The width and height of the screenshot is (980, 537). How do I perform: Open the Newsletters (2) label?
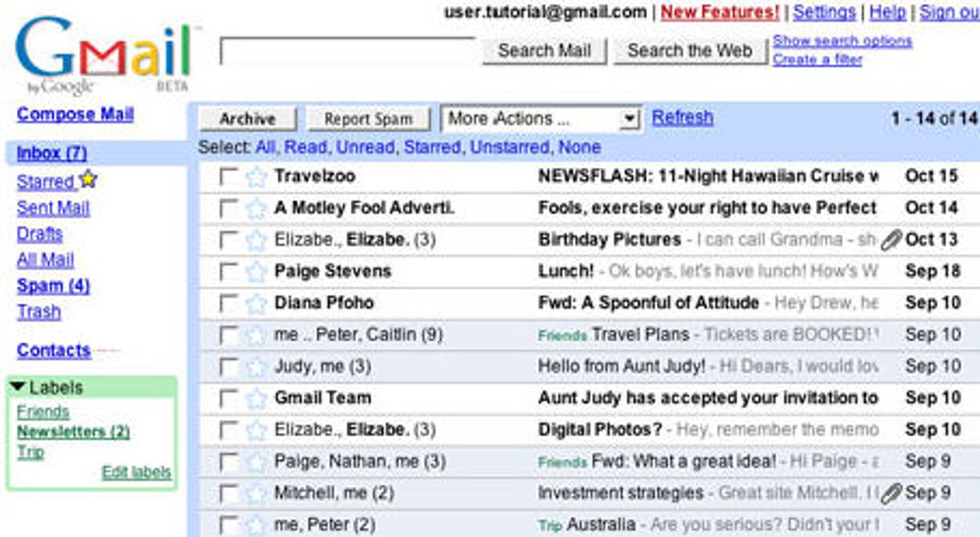click(73, 432)
